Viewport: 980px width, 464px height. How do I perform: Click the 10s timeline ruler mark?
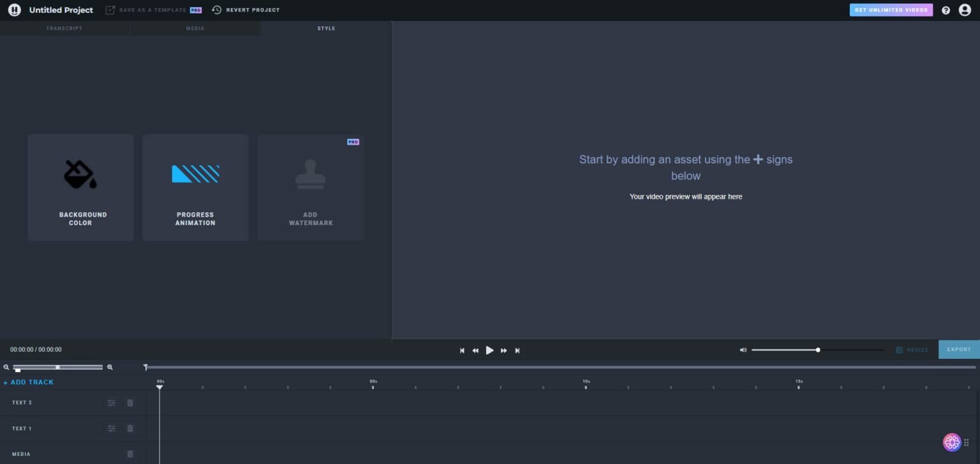(586, 384)
